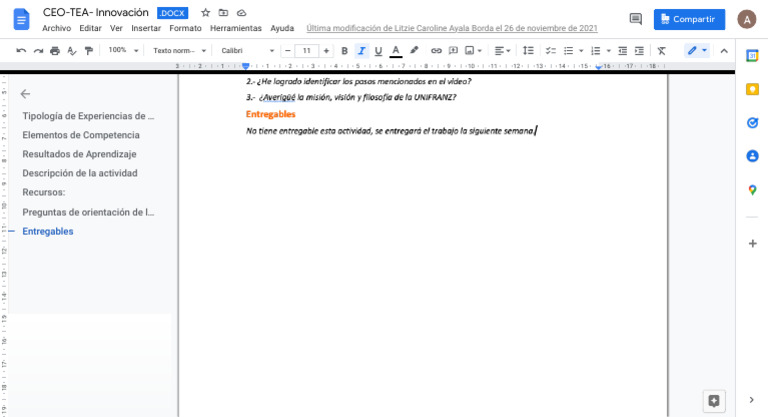Open the Ayuda menu
The height and width of the screenshot is (417, 768).
tap(282, 28)
